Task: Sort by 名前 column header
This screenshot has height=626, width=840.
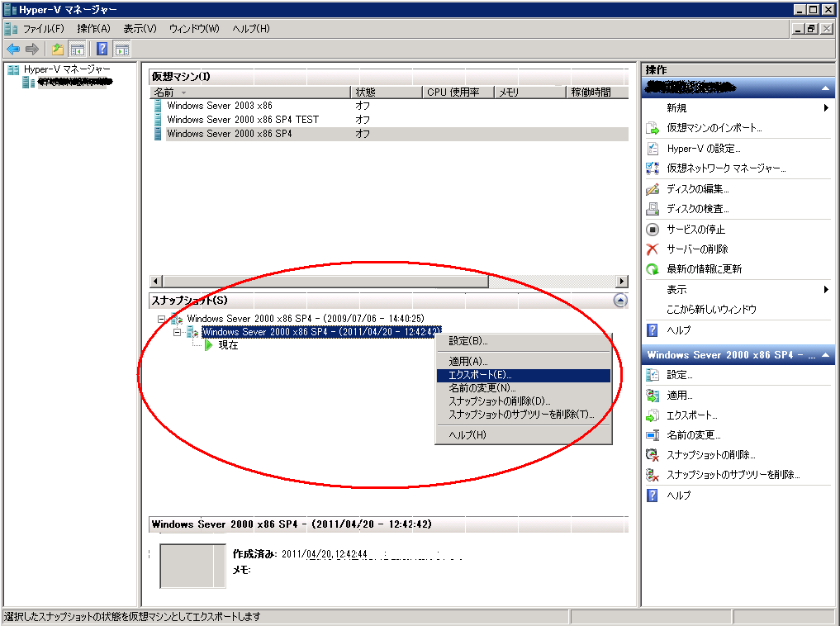Action: [249, 92]
